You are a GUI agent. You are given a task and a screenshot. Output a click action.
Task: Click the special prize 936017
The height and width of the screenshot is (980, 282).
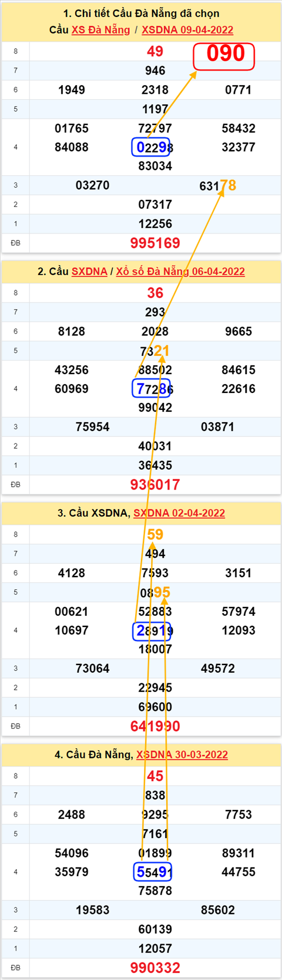tap(155, 484)
